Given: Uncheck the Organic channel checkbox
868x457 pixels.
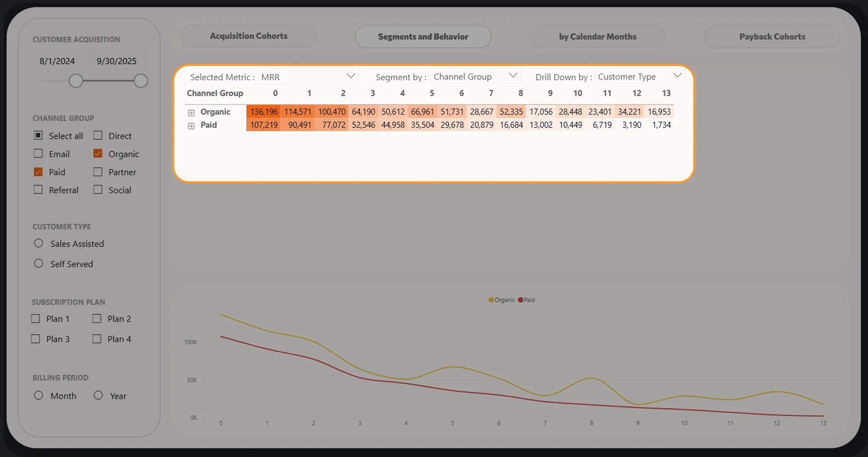Looking at the screenshot, I should [x=98, y=153].
